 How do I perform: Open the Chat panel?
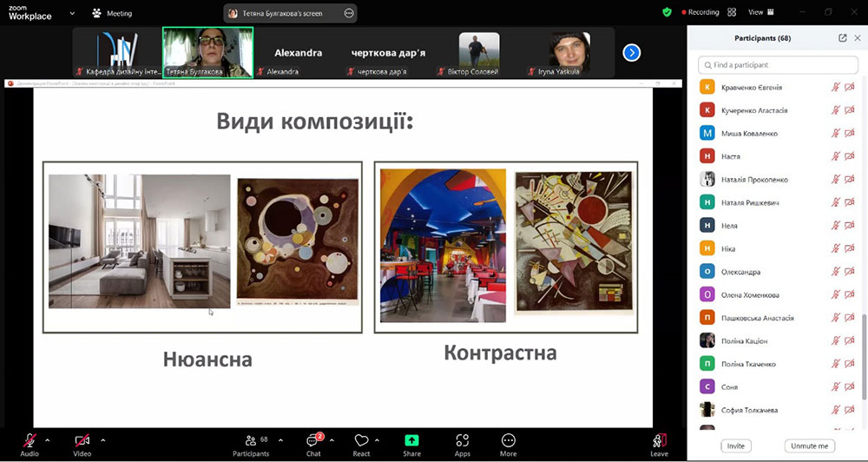pyautogui.click(x=313, y=445)
